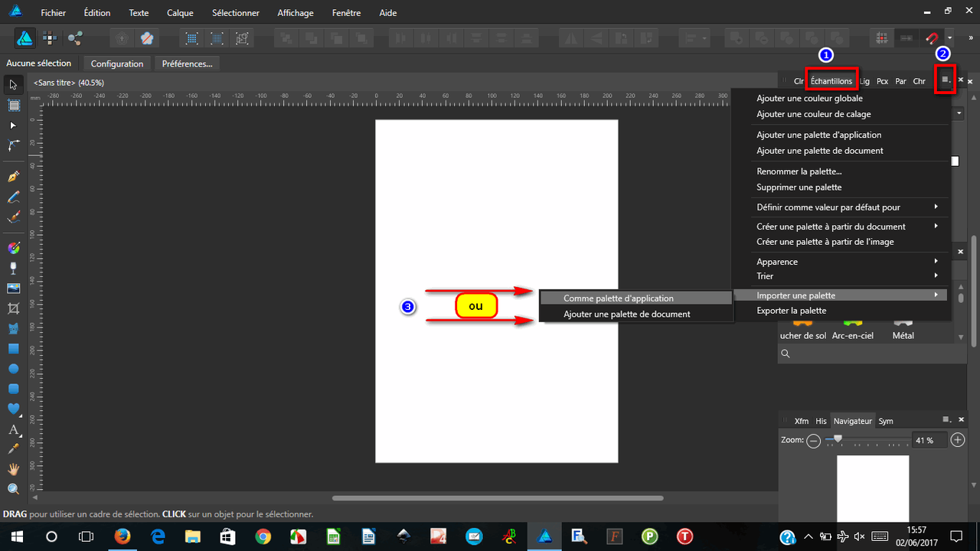Open the Fichier menu

(x=54, y=13)
